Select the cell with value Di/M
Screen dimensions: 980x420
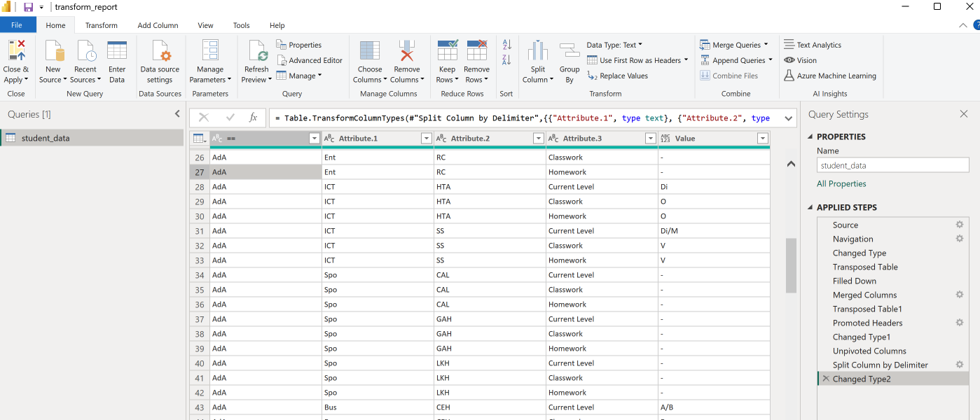pos(714,231)
